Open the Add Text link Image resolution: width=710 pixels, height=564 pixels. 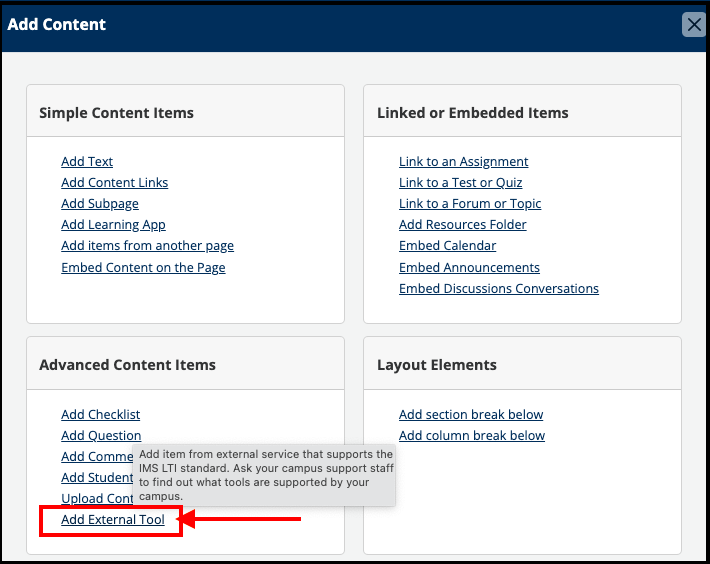87,162
